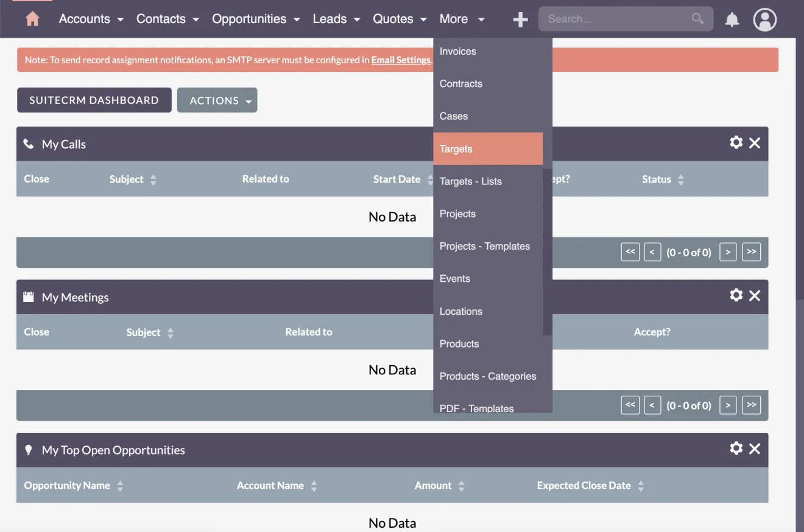Click the search magnifier icon

(x=697, y=19)
